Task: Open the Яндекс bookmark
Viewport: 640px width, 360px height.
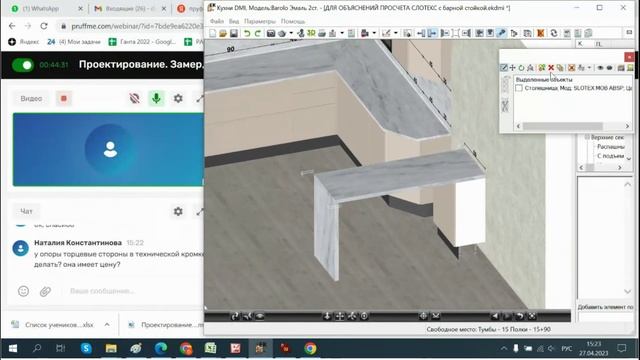Action: tap(24, 42)
